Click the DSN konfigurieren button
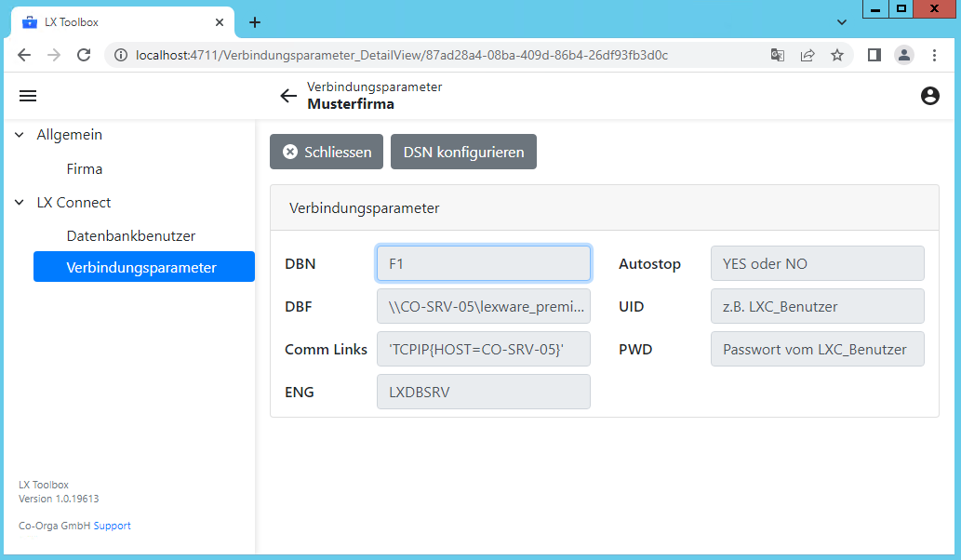The width and height of the screenshot is (961, 560). point(463,153)
